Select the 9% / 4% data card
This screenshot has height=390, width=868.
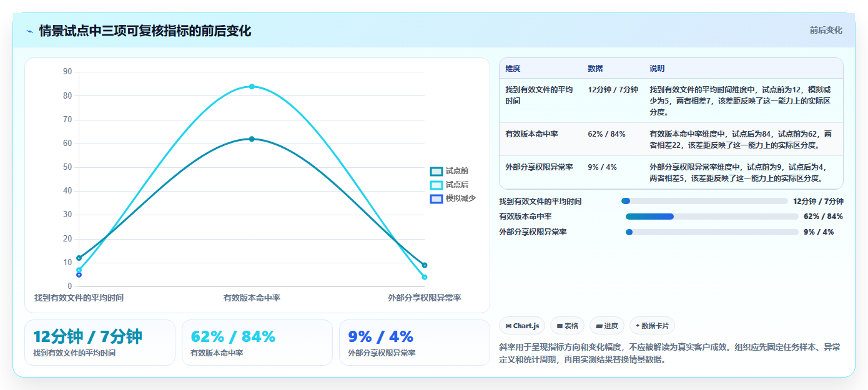coord(415,343)
